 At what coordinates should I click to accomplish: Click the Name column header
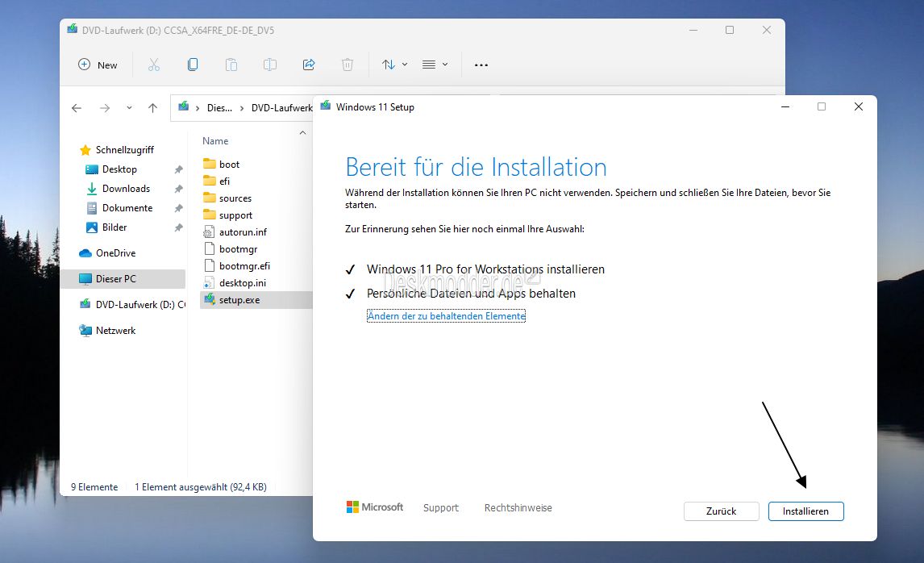coord(215,141)
